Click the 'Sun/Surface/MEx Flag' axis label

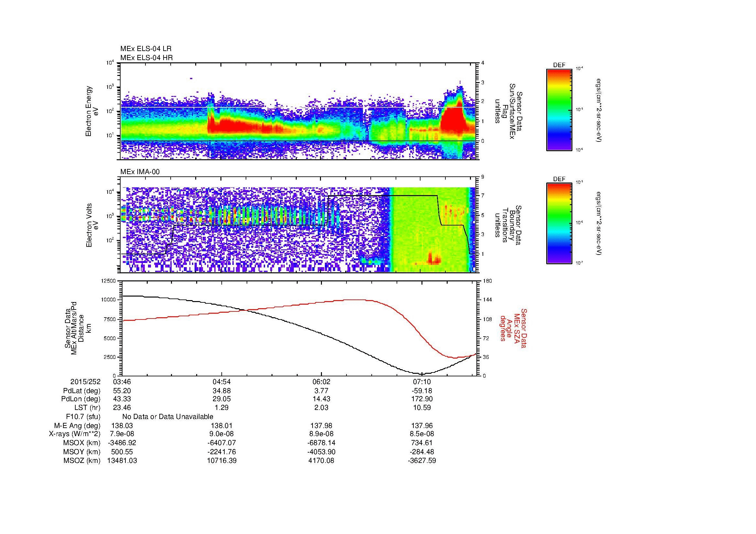pos(508,111)
